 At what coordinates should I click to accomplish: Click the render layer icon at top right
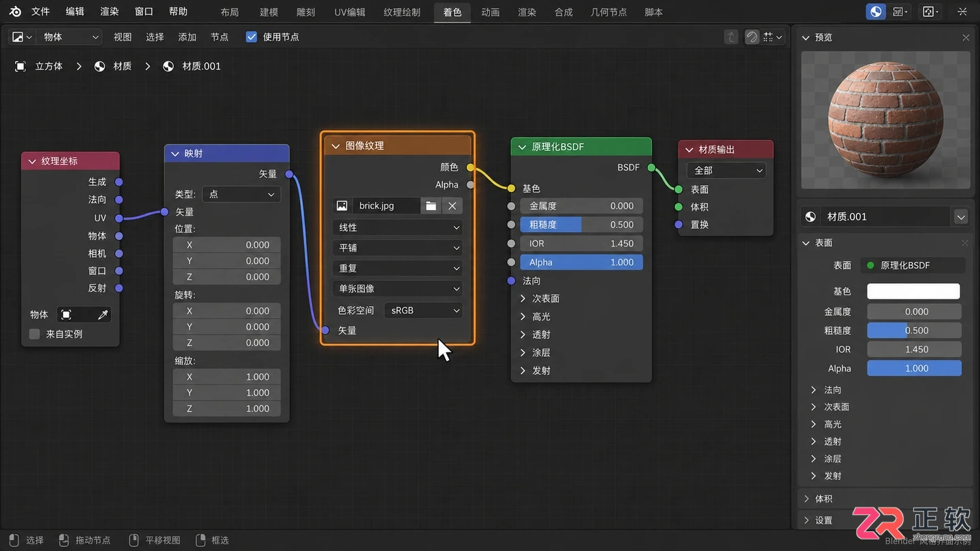click(930, 12)
